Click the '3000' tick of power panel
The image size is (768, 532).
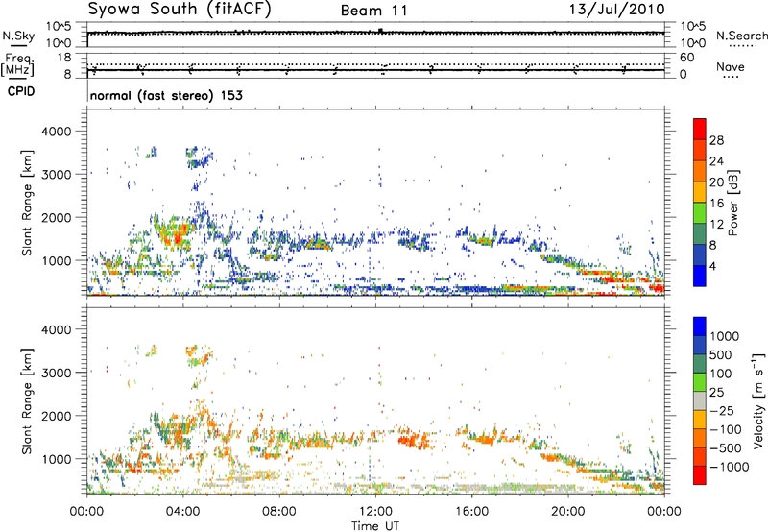57,175
